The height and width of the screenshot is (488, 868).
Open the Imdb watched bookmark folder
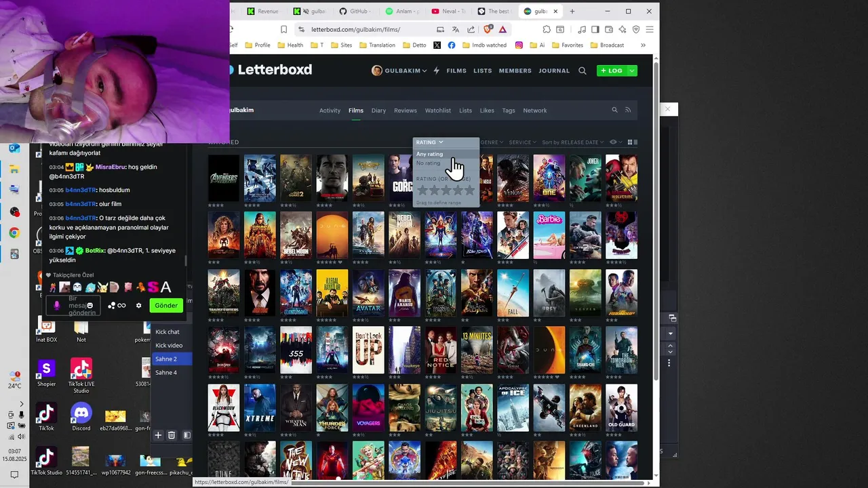(x=484, y=45)
